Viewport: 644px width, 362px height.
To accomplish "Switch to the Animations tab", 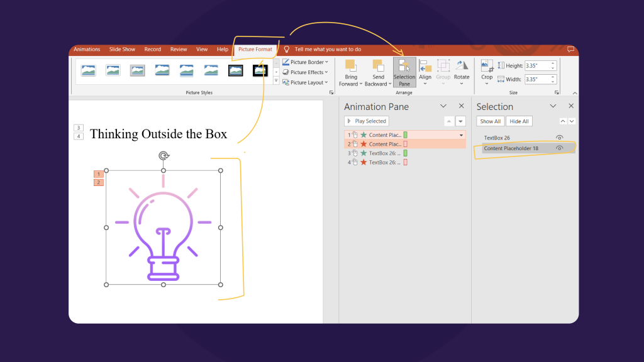I will [x=87, y=49].
